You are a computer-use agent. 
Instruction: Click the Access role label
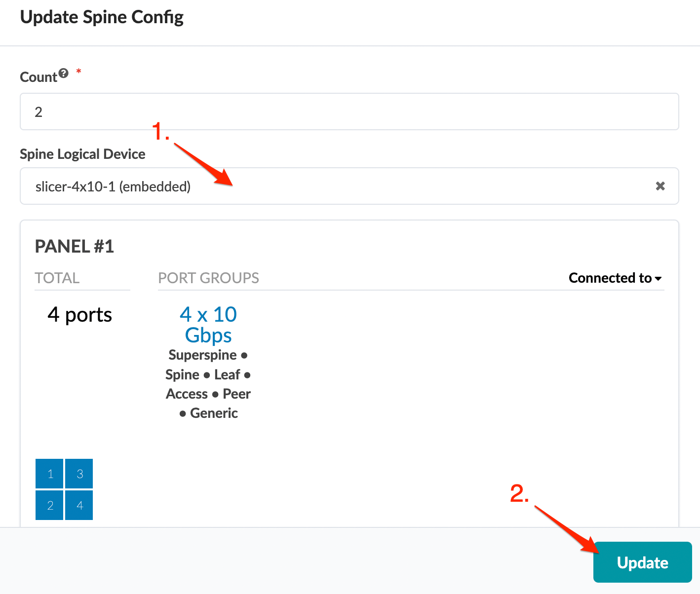pyautogui.click(x=187, y=394)
